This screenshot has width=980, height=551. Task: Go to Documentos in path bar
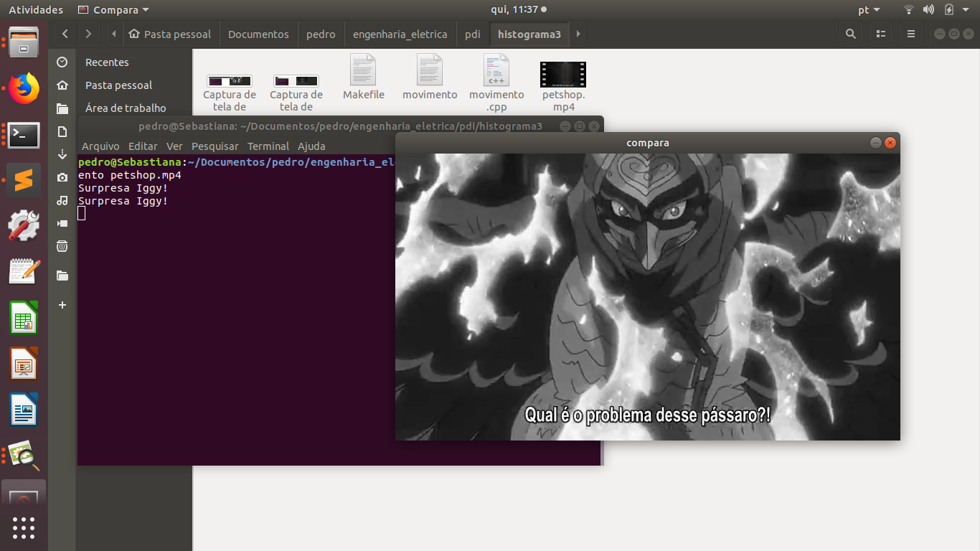(x=258, y=34)
